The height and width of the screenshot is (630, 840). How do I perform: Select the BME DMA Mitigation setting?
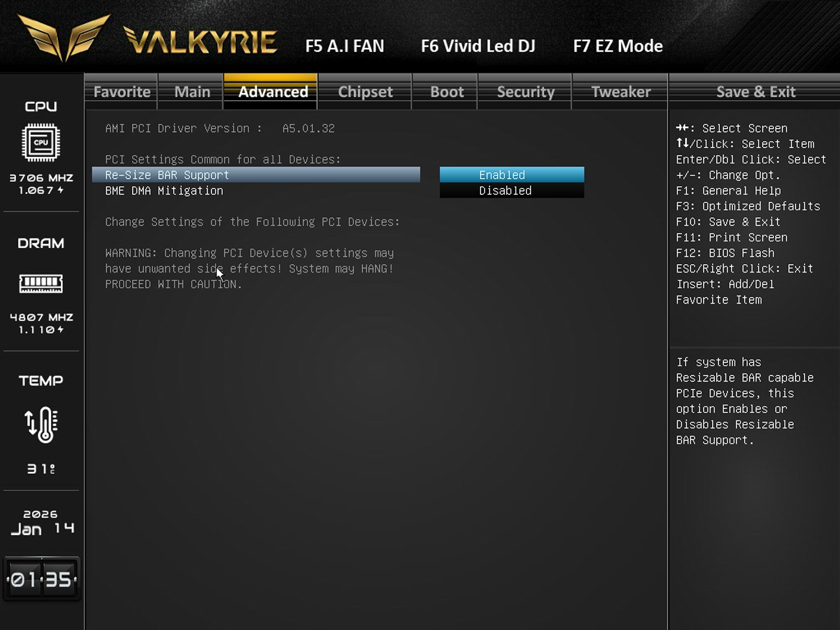[x=164, y=191]
